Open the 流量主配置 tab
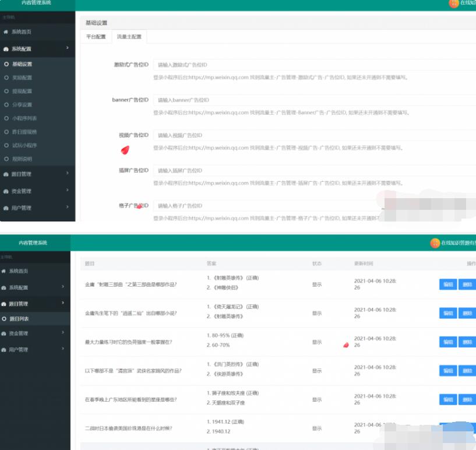 129,36
